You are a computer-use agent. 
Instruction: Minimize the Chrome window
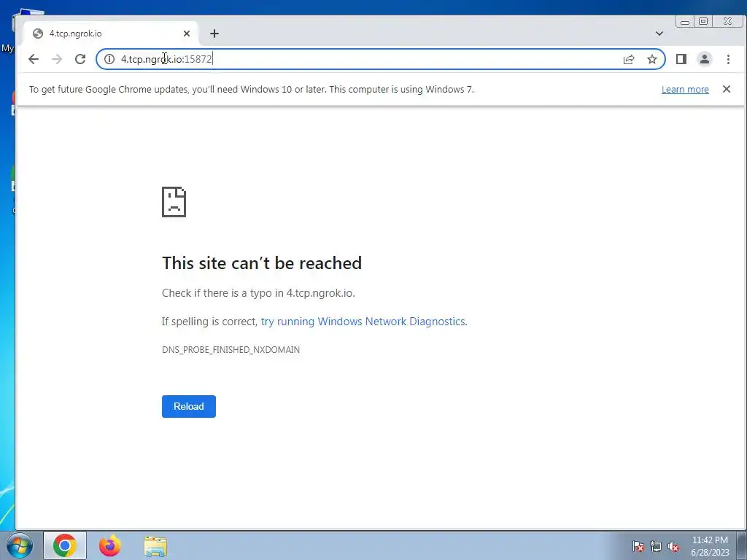[685, 21]
